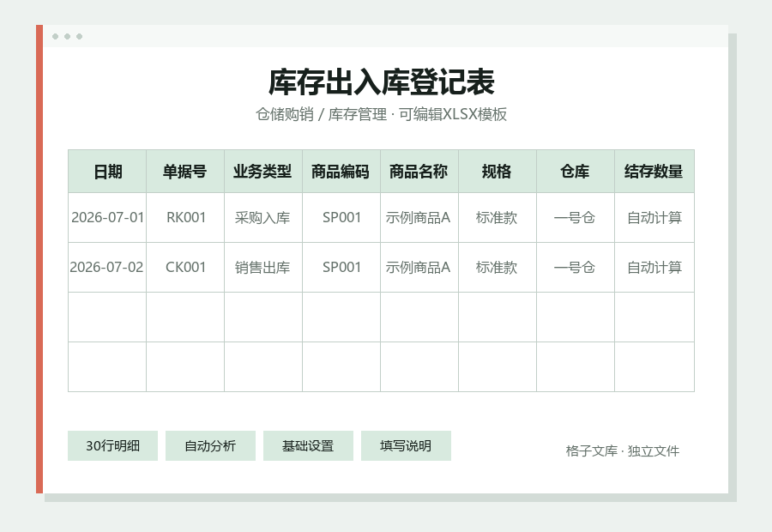Select the 商品编码 column header
The image size is (772, 532).
click(x=341, y=172)
